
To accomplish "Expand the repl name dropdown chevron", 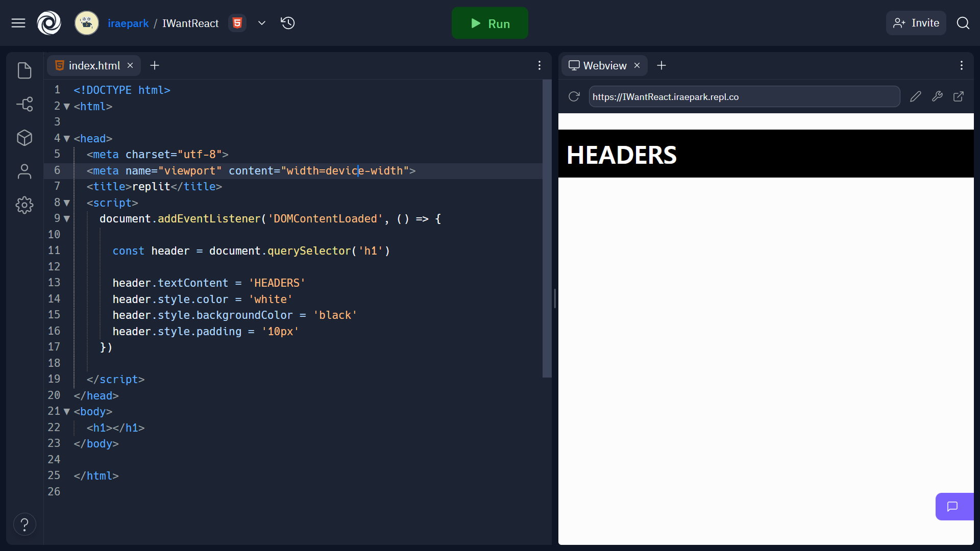I will pyautogui.click(x=262, y=23).
